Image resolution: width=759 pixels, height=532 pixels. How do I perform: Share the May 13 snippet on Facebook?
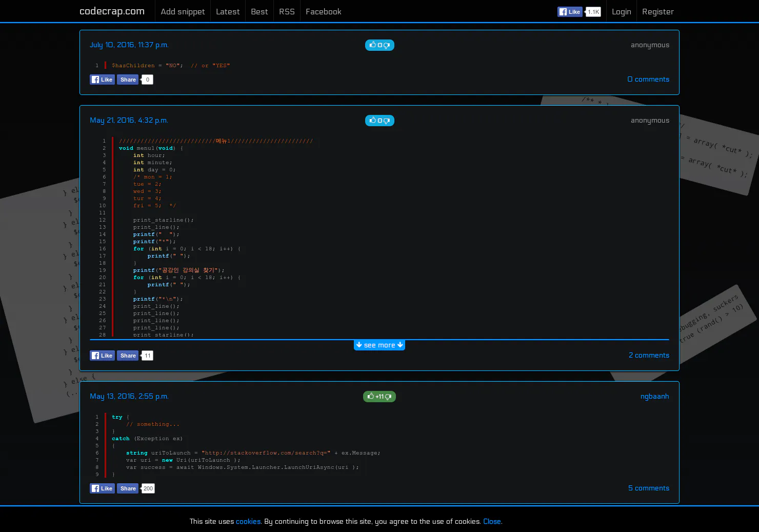(x=128, y=488)
